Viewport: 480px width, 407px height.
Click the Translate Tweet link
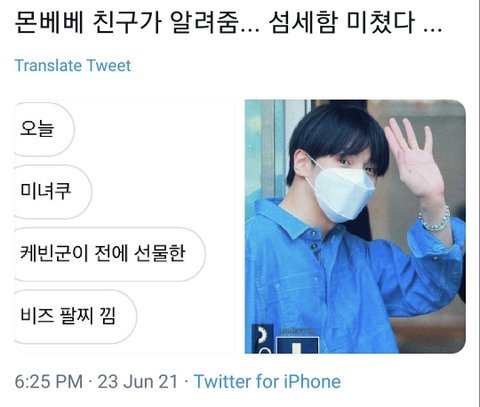coord(73,65)
